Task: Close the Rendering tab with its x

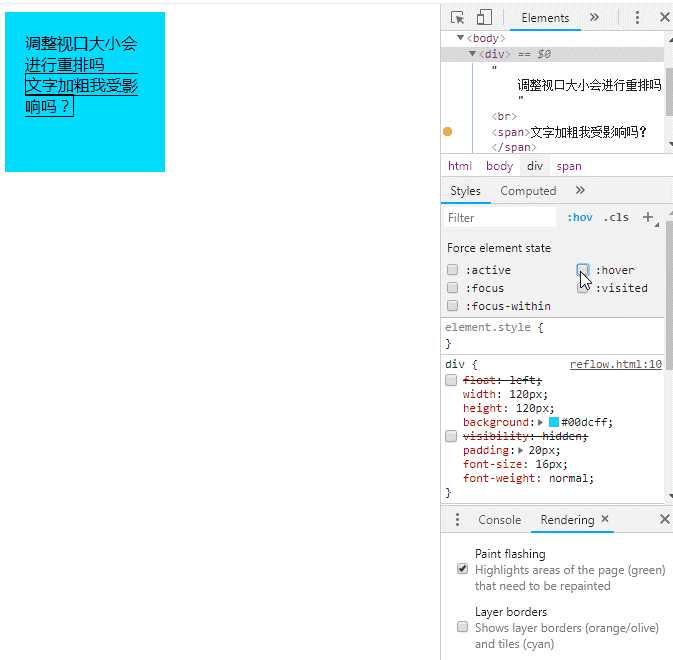Action: pos(605,518)
